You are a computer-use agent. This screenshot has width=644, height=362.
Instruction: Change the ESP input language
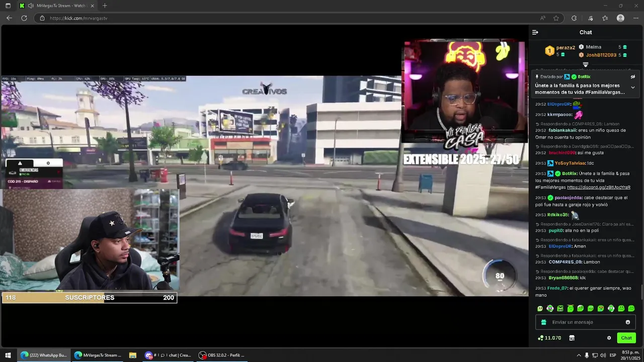[x=613, y=355]
